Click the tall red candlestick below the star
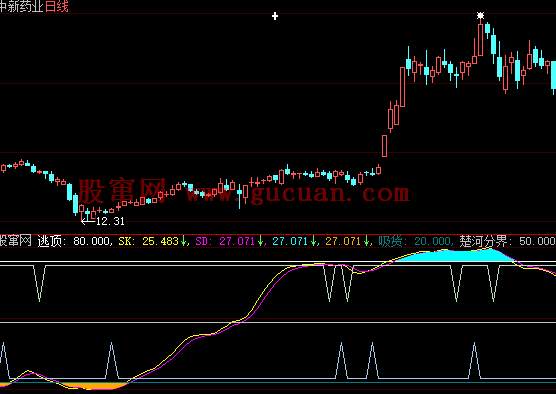Image resolution: width=556 pixels, height=394 pixels. point(480,39)
